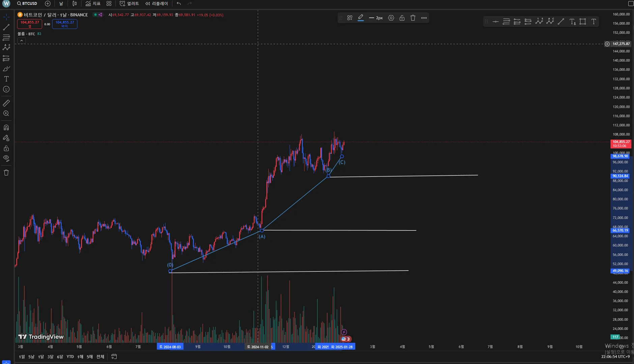This screenshot has width=634, height=364.
Task: Open the emoji icons tool
Action: 6,89
